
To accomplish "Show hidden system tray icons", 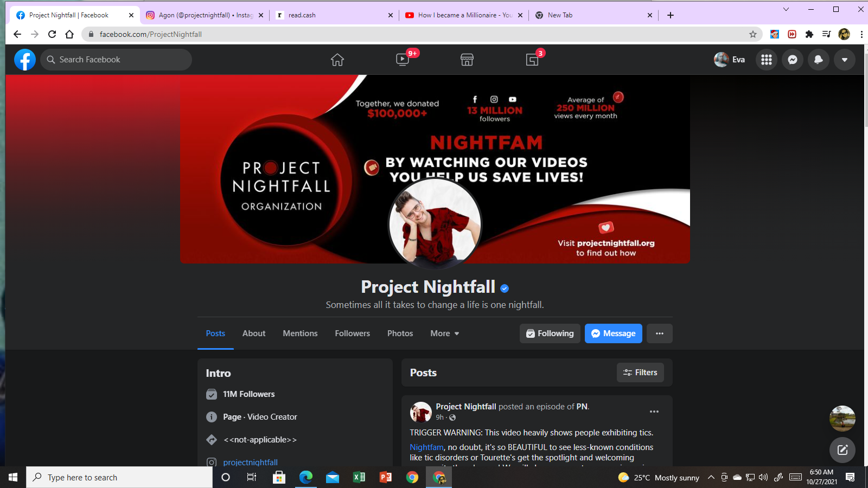I will (x=711, y=477).
